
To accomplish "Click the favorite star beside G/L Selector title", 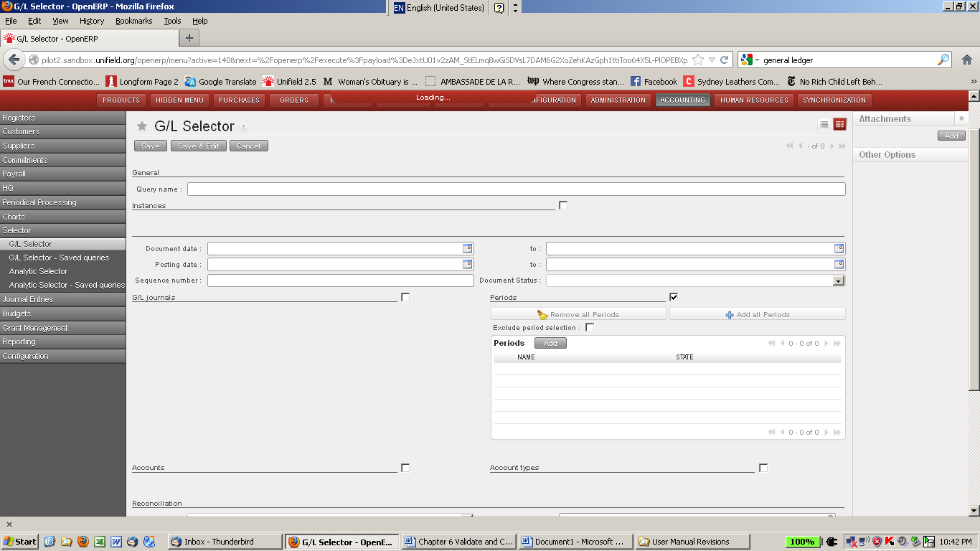I will (x=142, y=126).
